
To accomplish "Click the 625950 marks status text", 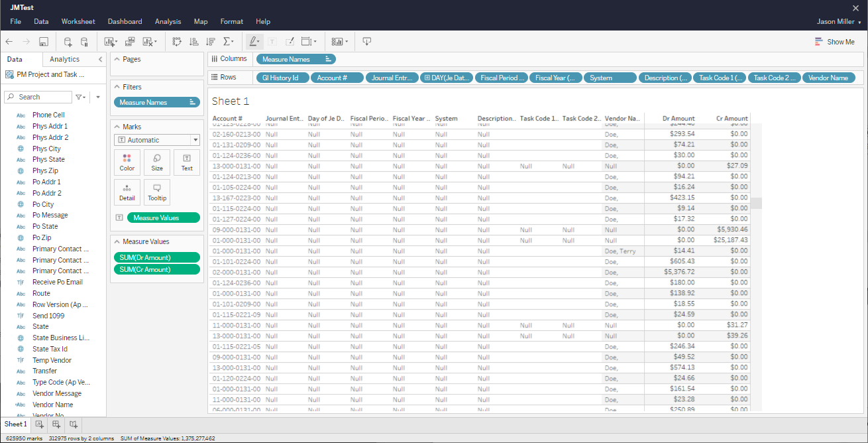I will coord(23,438).
